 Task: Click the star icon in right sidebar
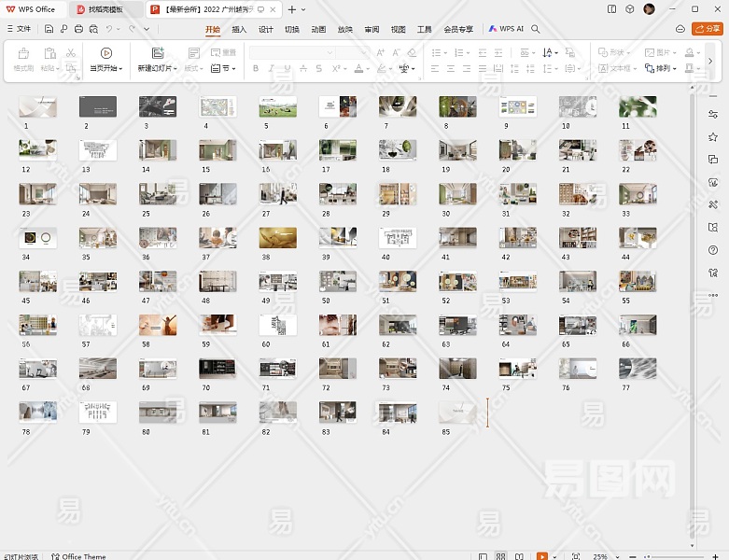pyautogui.click(x=713, y=137)
